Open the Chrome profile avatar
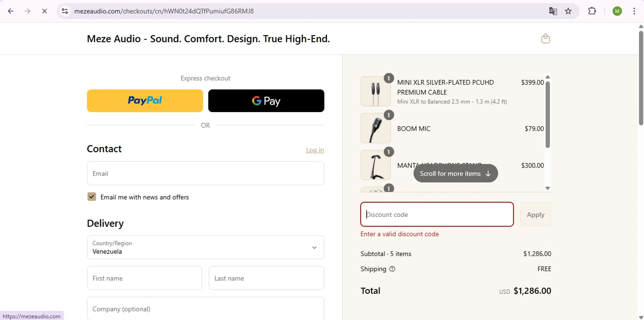 (x=617, y=11)
